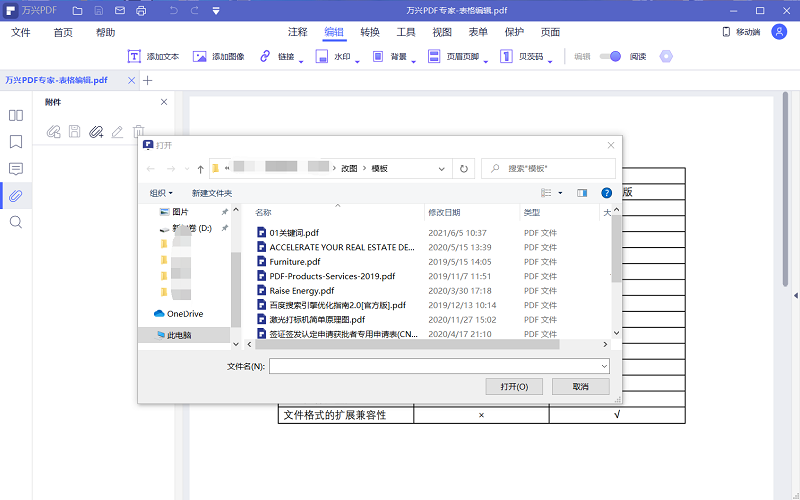Click the blue help icon in dialog
800x500 pixels.
[606, 193]
